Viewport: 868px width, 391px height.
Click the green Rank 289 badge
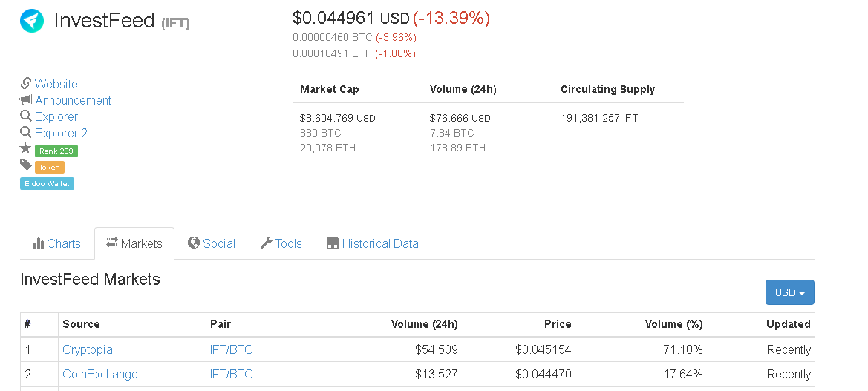point(56,151)
